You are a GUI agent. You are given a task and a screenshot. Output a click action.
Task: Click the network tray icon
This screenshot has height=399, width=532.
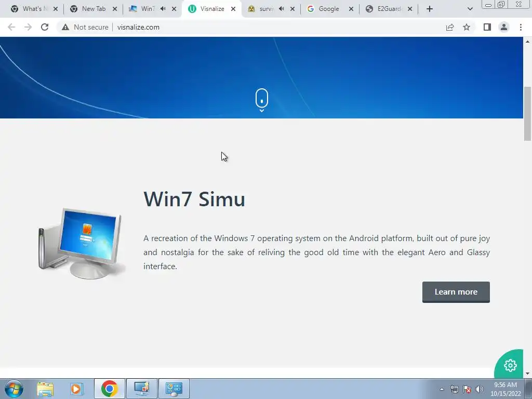pyautogui.click(x=454, y=389)
